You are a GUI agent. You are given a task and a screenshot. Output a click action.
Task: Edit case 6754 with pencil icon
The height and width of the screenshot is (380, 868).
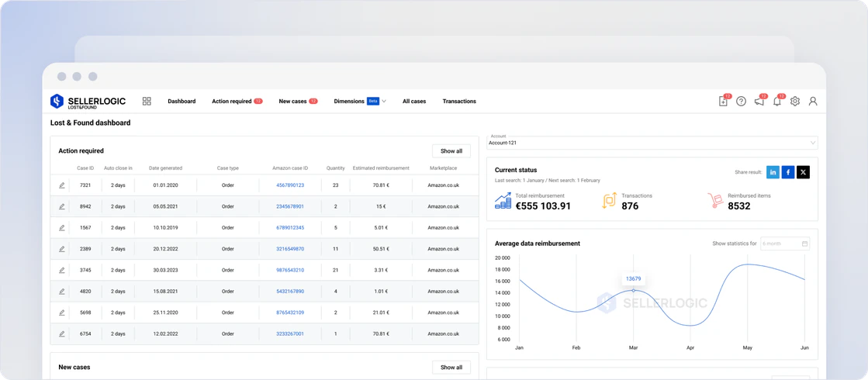[62, 333]
